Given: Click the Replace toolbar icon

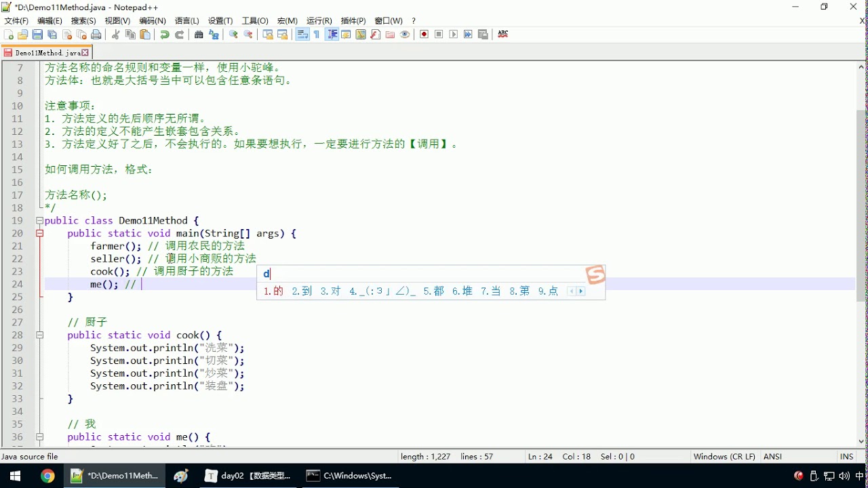Looking at the screenshot, I should click(x=214, y=34).
